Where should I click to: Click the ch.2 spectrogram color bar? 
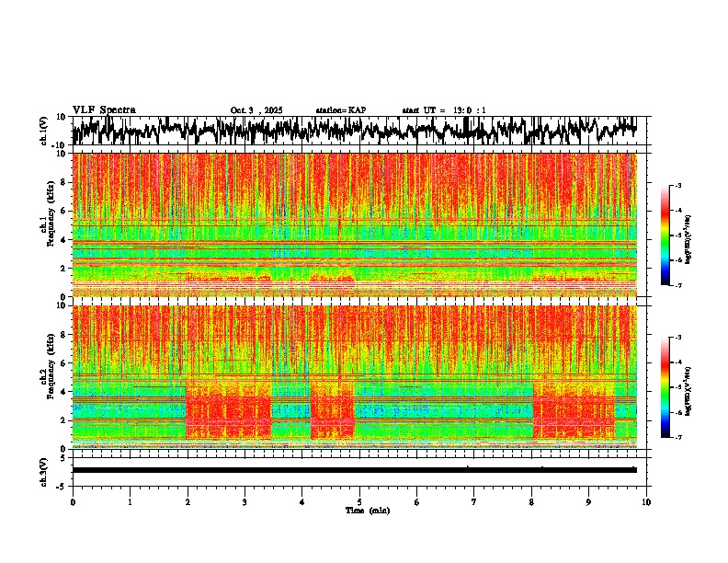tap(665, 387)
